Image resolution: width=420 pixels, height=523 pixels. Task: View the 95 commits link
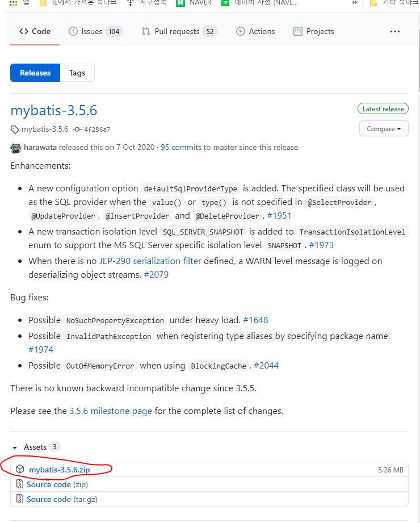point(181,148)
